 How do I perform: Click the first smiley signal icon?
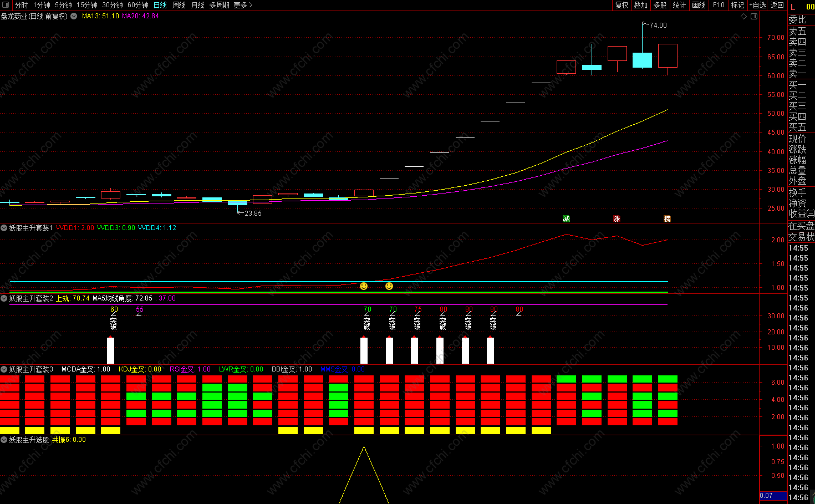tap(364, 286)
